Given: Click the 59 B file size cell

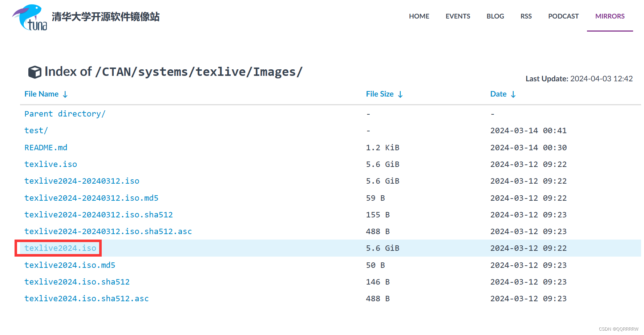Looking at the screenshot, I should (375, 198).
